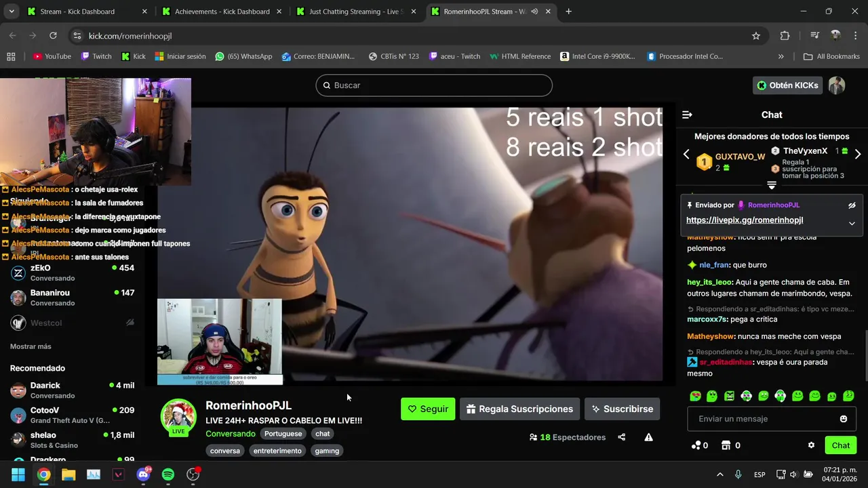Select the Portuguese language tag
Image resolution: width=868 pixels, height=488 pixels.
(x=283, y=434)
